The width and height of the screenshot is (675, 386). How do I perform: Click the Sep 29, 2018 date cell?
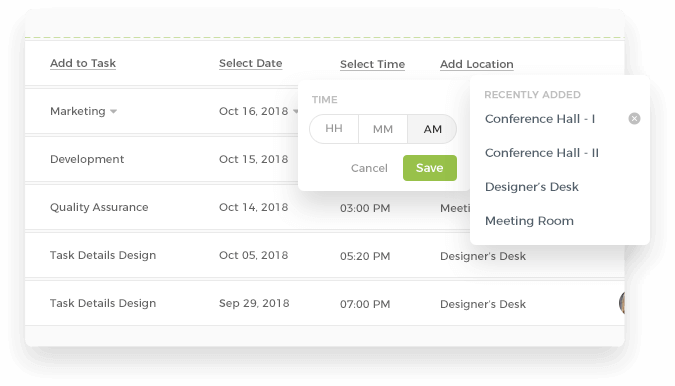pos(254,303)
